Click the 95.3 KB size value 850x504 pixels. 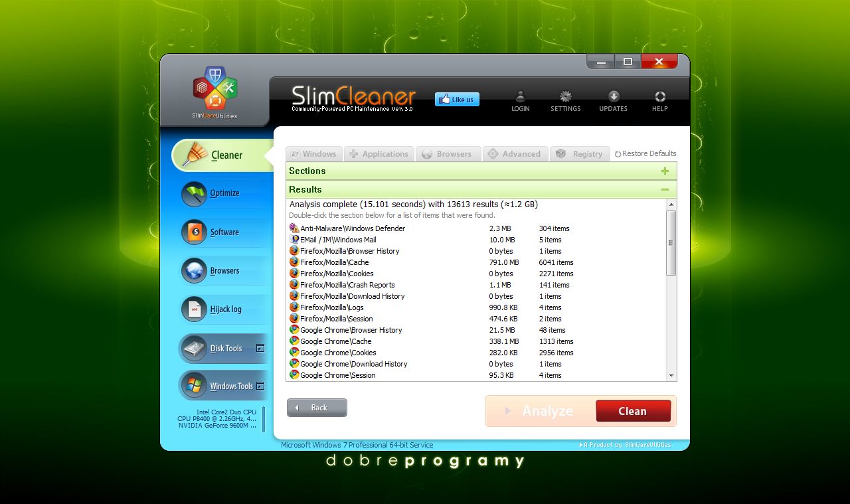point(501,375)
